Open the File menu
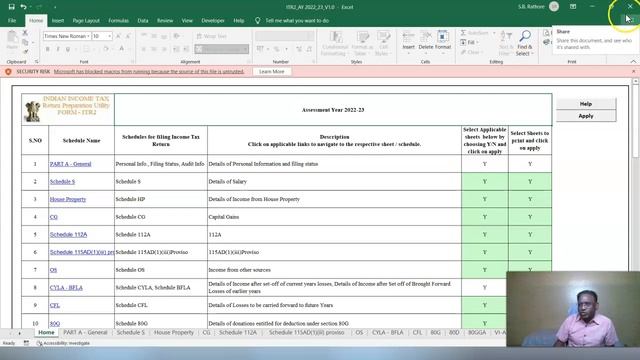The image size is (640, 360). click(x=12, y=20)
